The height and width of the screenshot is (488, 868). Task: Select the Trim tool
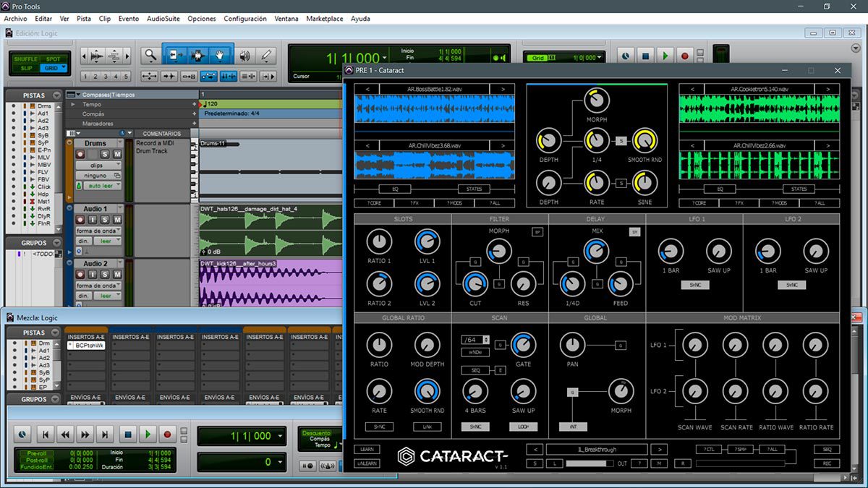coord(174,55)
